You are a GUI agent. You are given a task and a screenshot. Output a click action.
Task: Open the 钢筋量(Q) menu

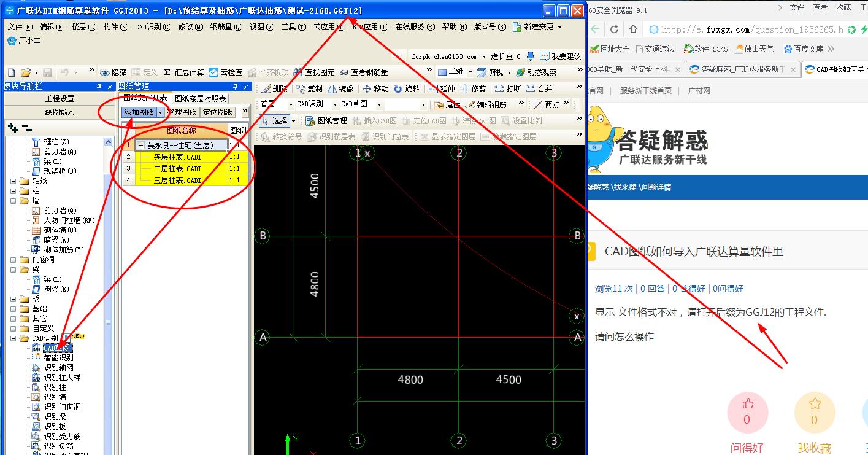pos(226,27)
